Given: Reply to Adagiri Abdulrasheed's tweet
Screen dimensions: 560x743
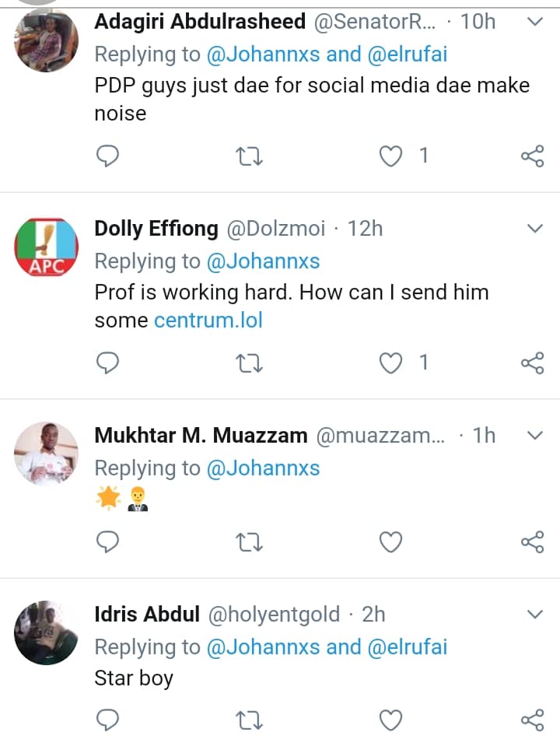Looking at the screenshot, I should coord(108,156).
